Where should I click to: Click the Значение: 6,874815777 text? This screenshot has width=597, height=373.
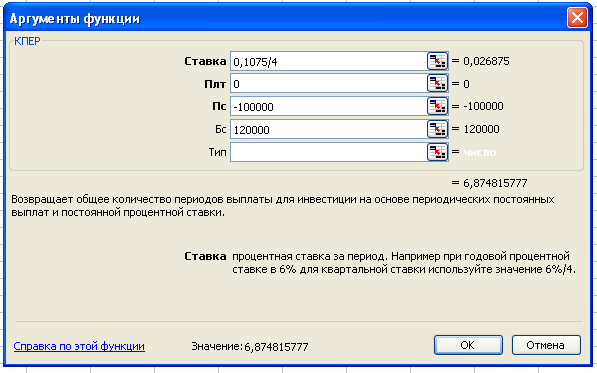point(250,346)
